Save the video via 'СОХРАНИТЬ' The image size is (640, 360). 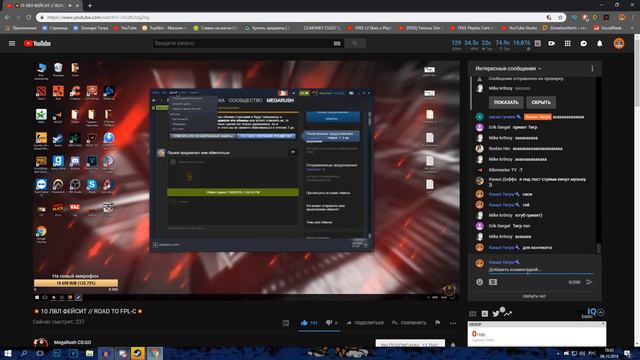(409, 322)
